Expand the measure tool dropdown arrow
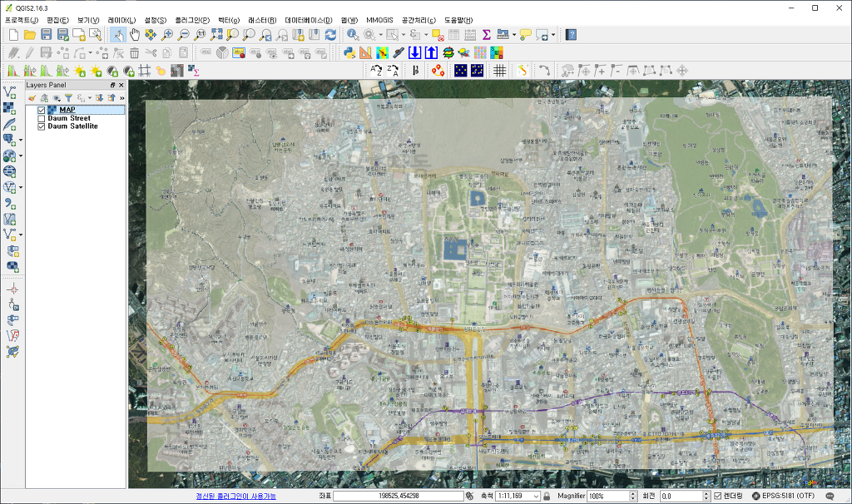The height and width of the screenshot is (504, 852). tap(514, 35)
